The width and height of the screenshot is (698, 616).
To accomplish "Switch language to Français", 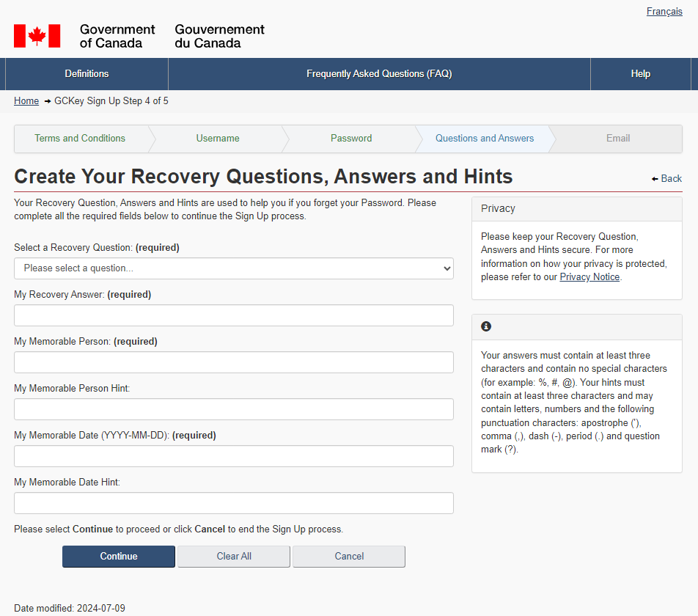I will click(x=664, y=12).
